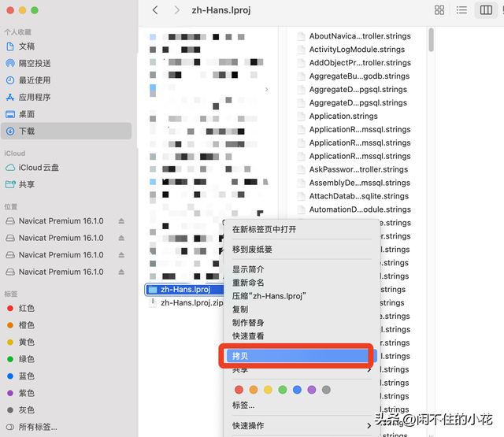Open the first Navicat Premium 16.1.0 disk
504x437 pixels.
(x=61, y=221)
